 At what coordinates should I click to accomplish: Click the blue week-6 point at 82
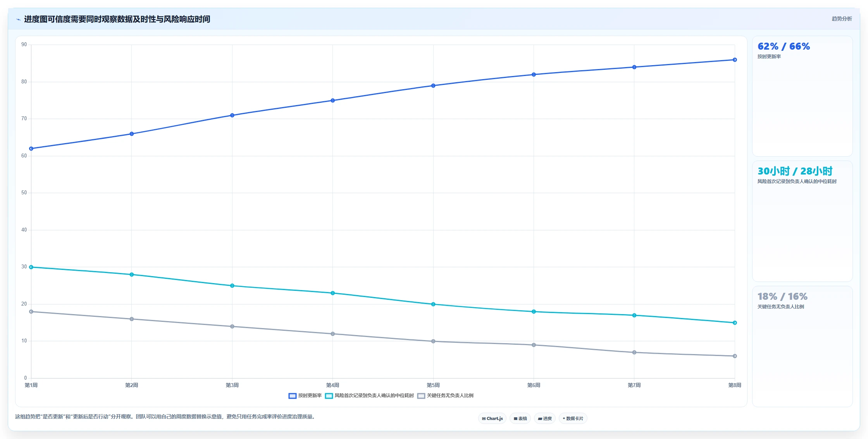coord(534,74)
